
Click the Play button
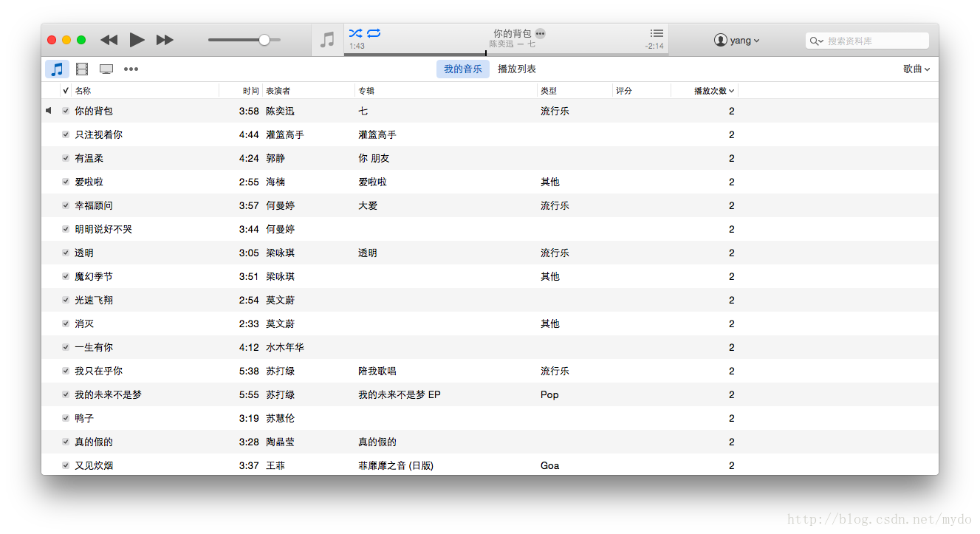[137, 40]
